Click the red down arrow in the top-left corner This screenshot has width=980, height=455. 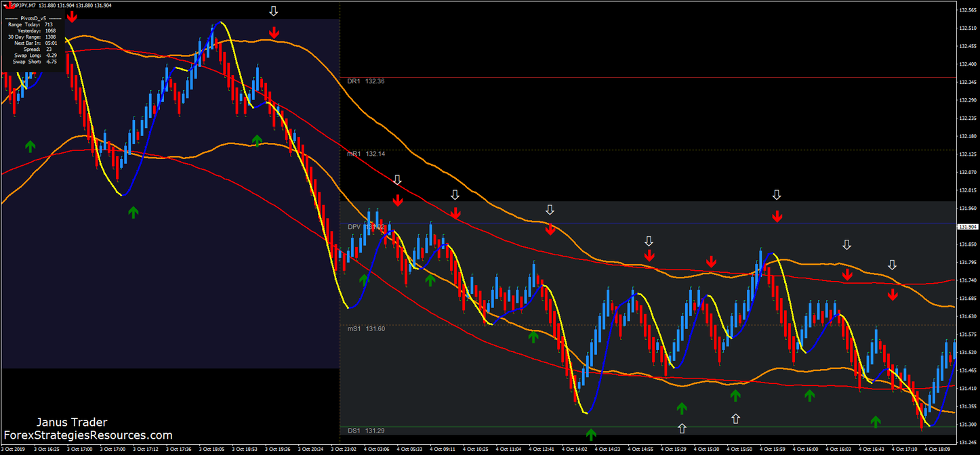72,17
